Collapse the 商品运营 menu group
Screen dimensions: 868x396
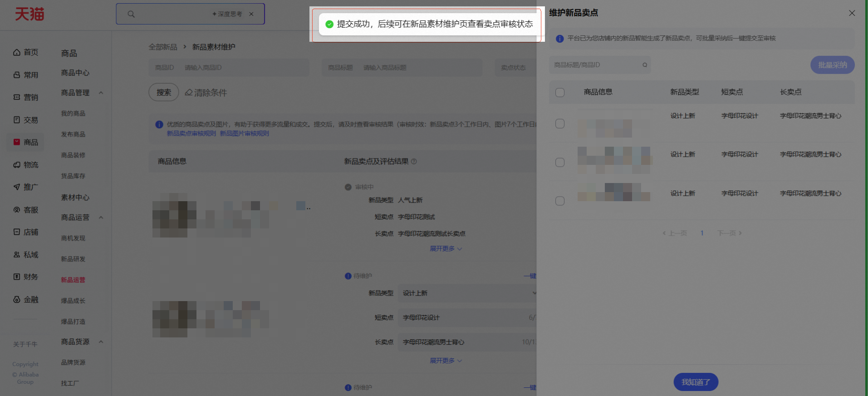(x=101, y=218)
